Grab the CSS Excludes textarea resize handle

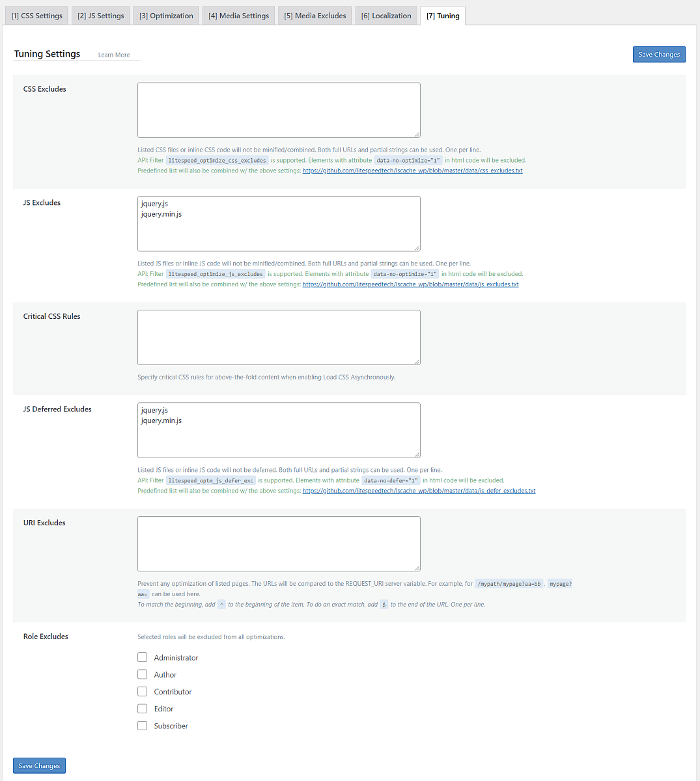tap(417, 134)
